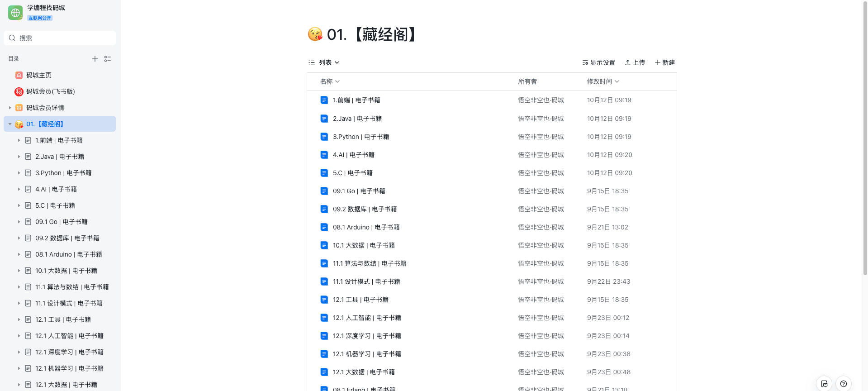Click the doc icon of 09.2 数据库 row in list
Screen dimensions: 868x391
tap(324, 209)
